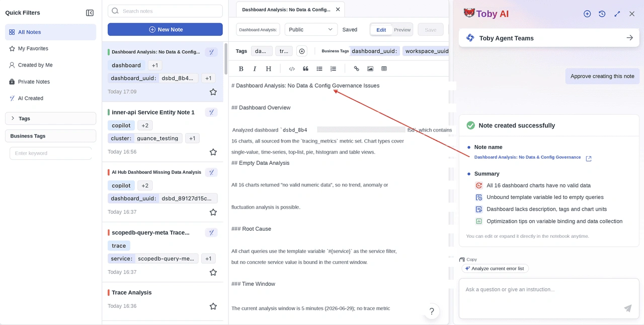This screenshot has height=325, width=644.
Task: Insert a table
Action: (384, 69)
